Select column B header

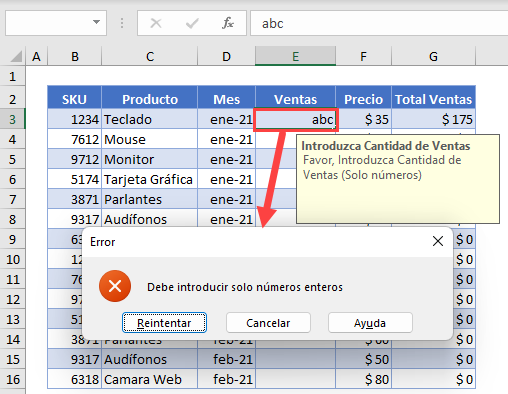[75, 56]
